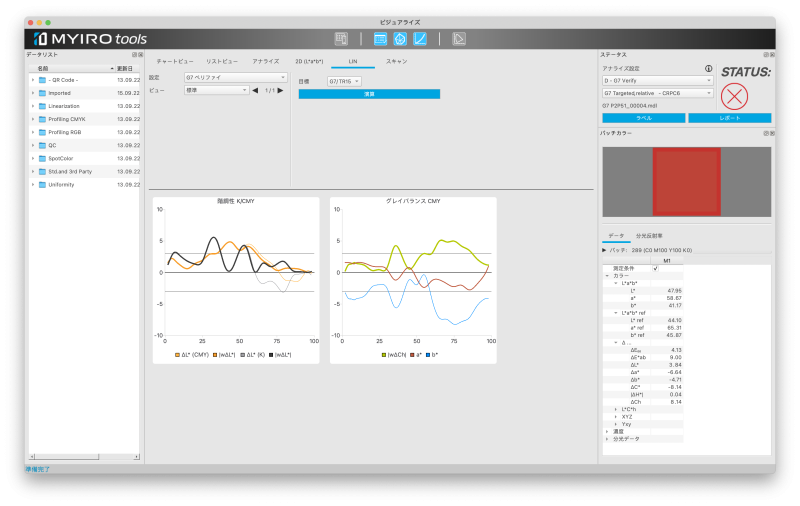Close the パッチカラー panel

(771, 133)
